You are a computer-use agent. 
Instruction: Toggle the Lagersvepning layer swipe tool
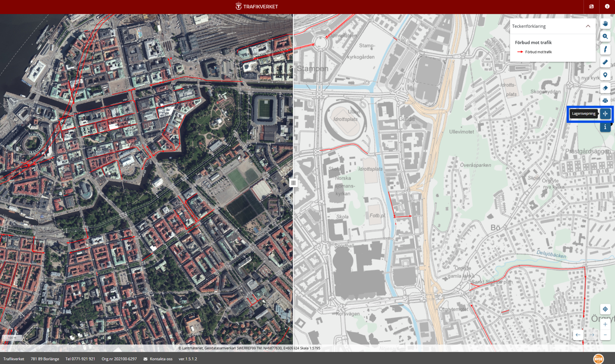[x=605, y=114]
